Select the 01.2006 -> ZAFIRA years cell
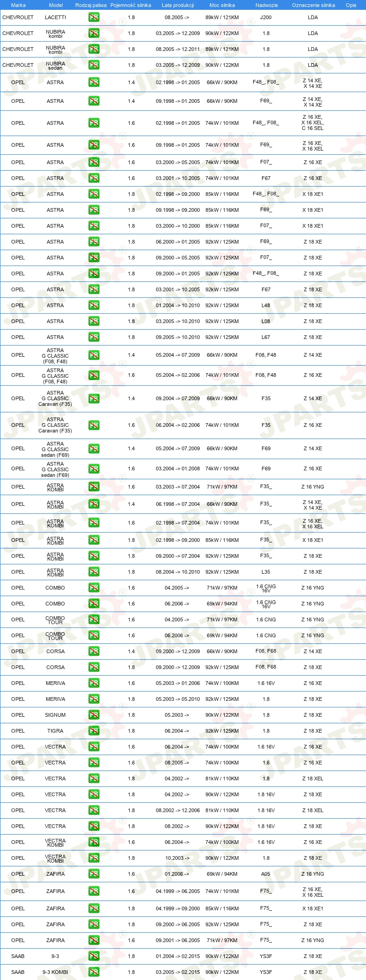This screenshot has width=366, height=980. [x=177, y=874]
